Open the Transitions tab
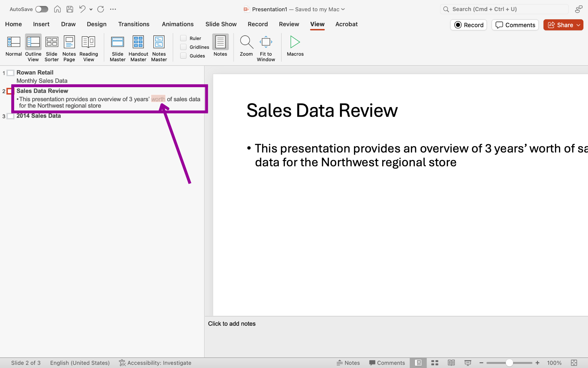The width and height of the screenshot is (588, 368). 134,24
